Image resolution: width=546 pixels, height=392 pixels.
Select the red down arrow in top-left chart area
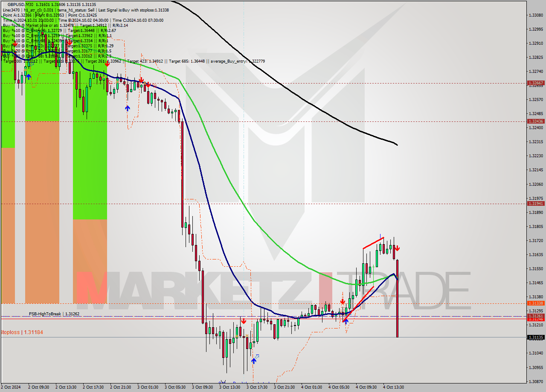[x=15, y=43]
